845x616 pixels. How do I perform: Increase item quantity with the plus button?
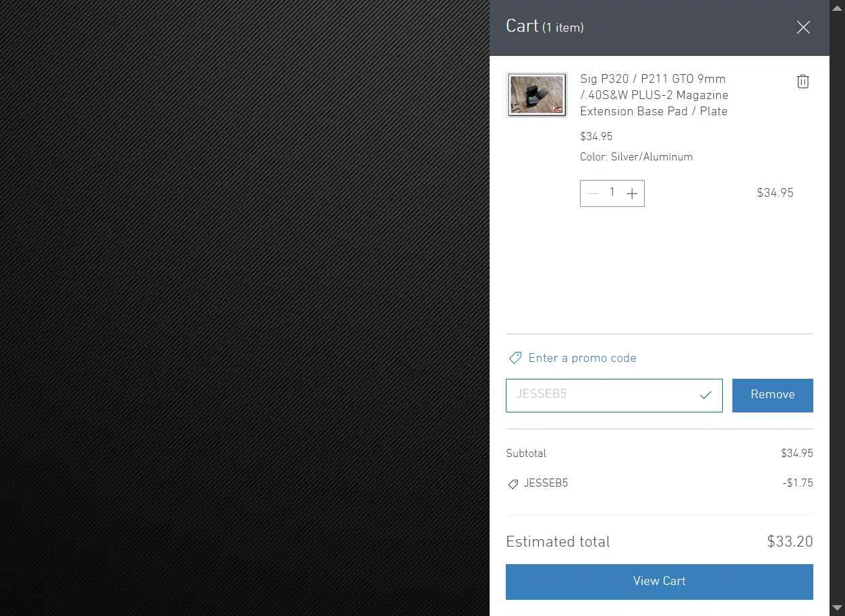632,193
